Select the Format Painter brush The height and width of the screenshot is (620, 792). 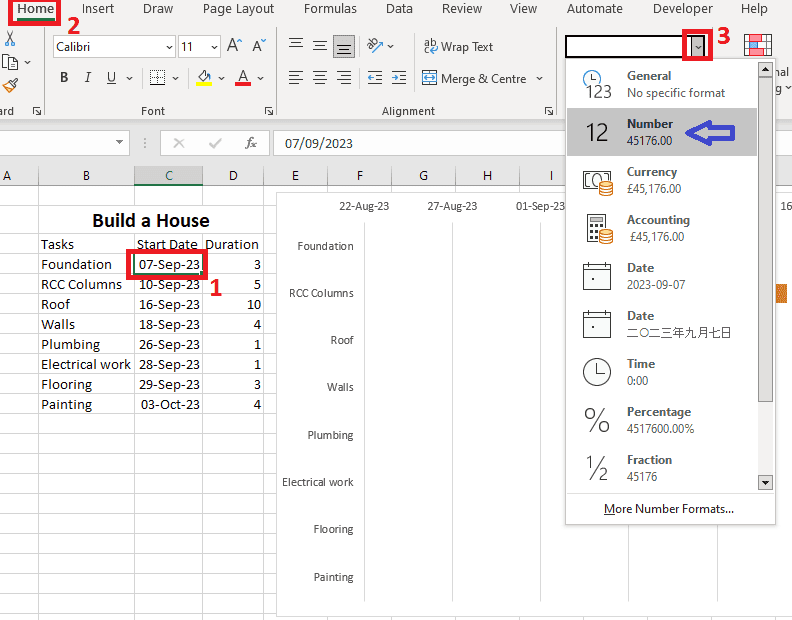[10, 87]
